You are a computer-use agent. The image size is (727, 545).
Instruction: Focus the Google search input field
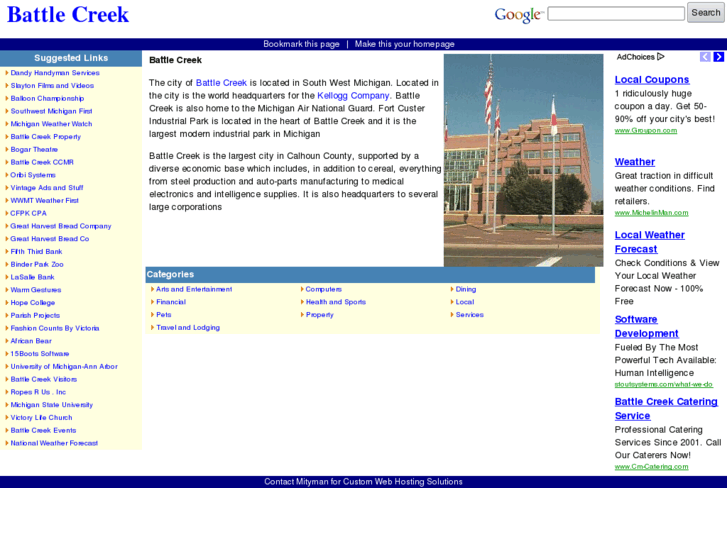point(616,13)
